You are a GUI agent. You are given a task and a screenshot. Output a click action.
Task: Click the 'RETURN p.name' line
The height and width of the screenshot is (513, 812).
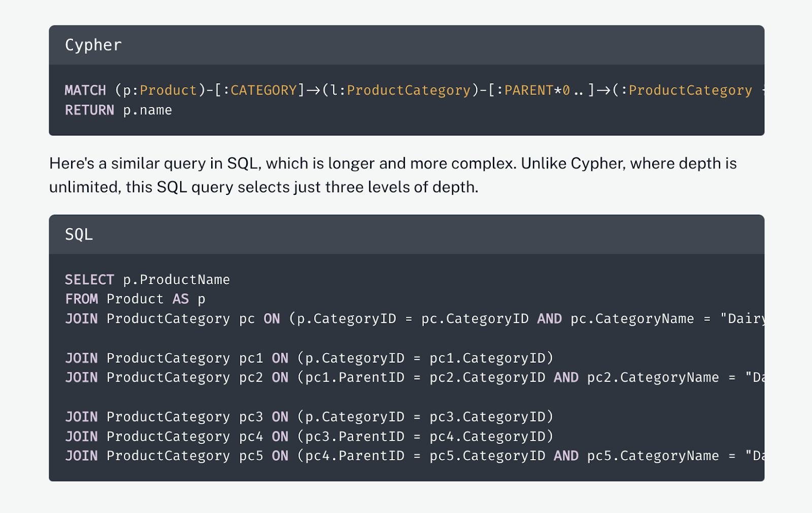119,110
